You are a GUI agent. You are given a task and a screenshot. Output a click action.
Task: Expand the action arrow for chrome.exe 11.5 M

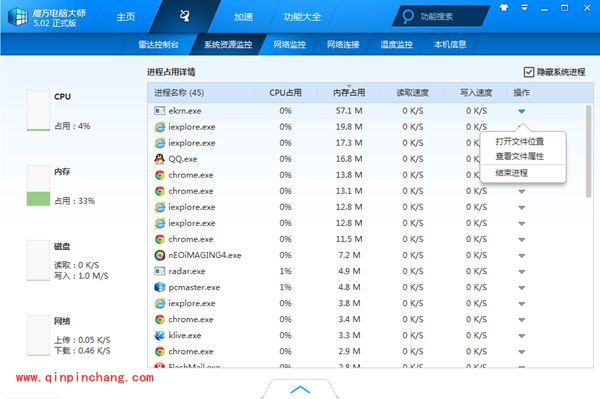click(x=522, y=239)
